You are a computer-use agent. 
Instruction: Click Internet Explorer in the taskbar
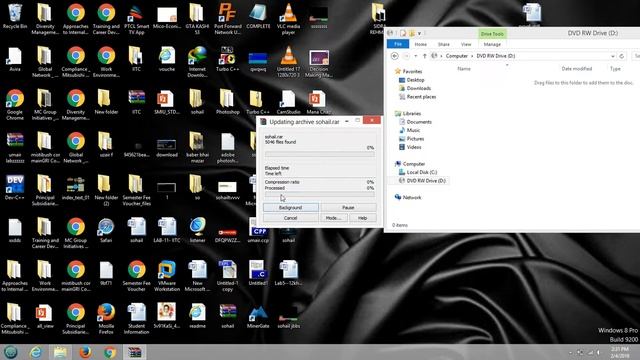click(x=36, y=352)
